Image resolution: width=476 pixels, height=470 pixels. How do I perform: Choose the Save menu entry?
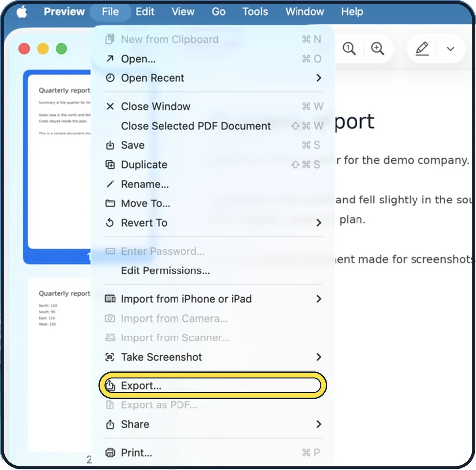[x=213, y=145]
